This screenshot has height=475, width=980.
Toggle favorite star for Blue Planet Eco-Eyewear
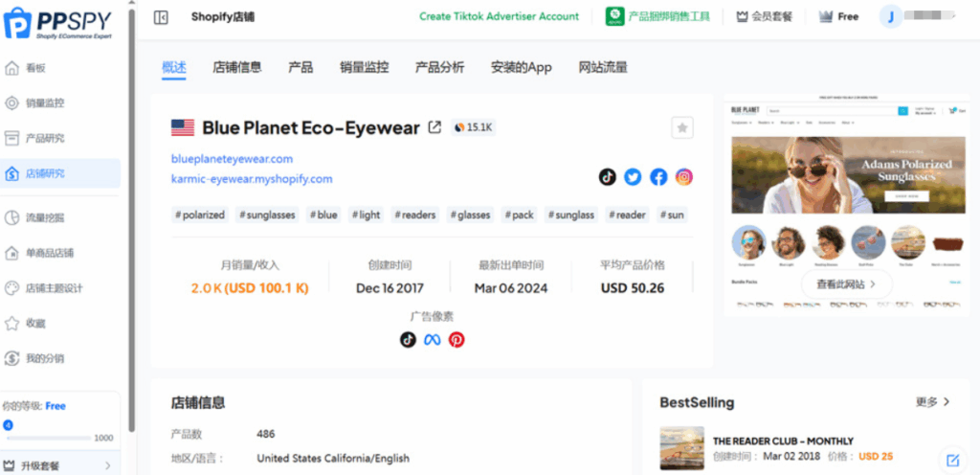(x=682, y=127)
